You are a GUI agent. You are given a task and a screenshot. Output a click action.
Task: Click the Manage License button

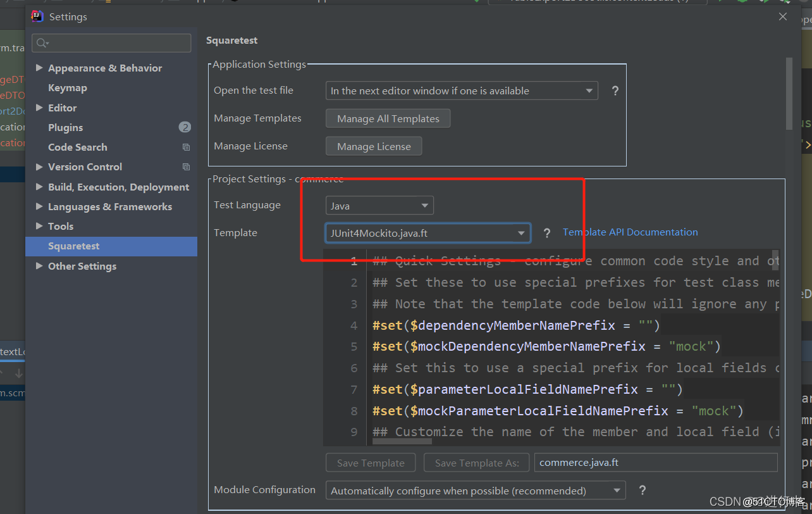374,146
